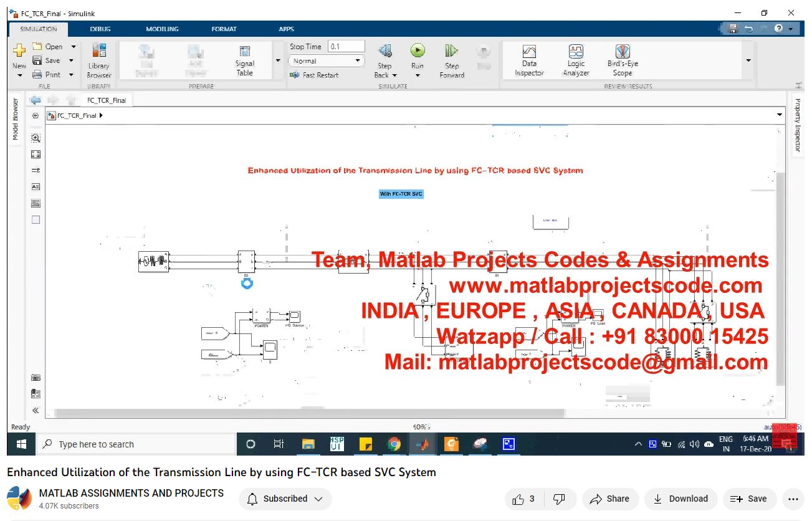This screenshot has height=521, width=812.
Task: Click the New model icon
Action: coord(19,51)
